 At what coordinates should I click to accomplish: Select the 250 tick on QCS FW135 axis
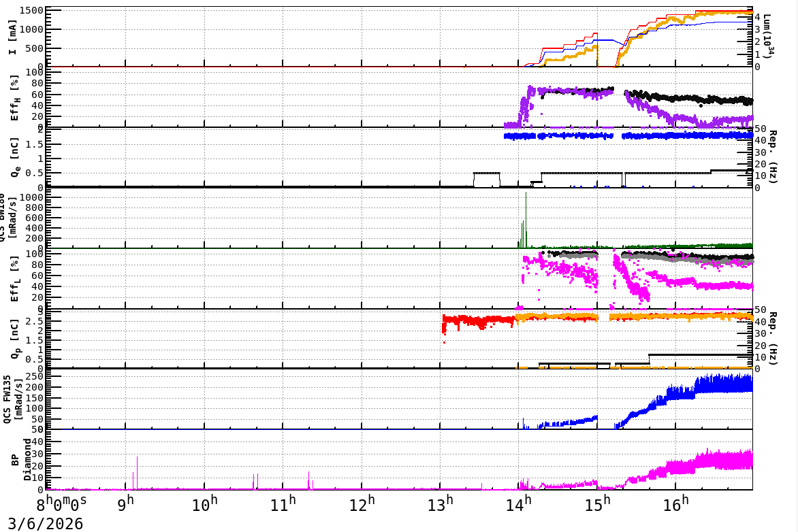(34, 376)
